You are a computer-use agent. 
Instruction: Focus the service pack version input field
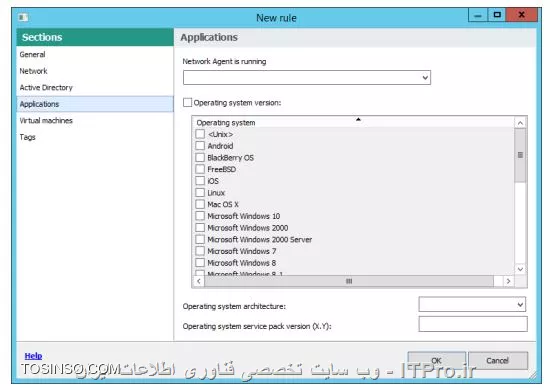click(x=473, y=324)
